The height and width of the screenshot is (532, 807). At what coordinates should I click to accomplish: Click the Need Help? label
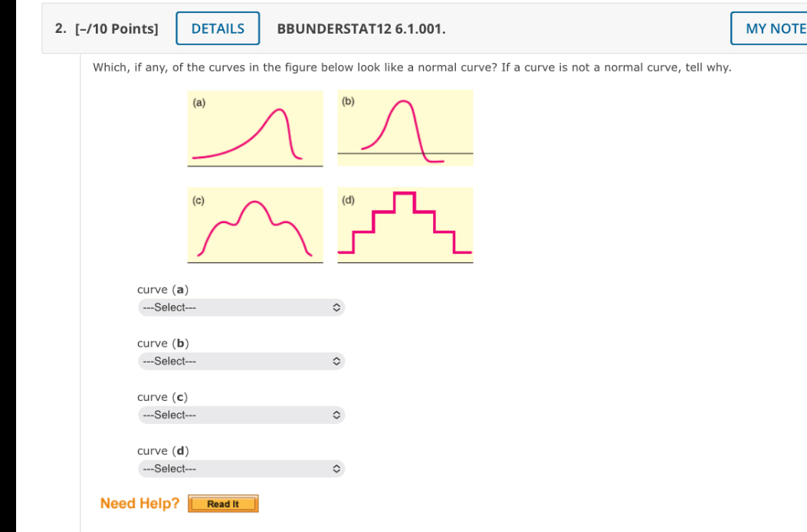tap(139, 503)
